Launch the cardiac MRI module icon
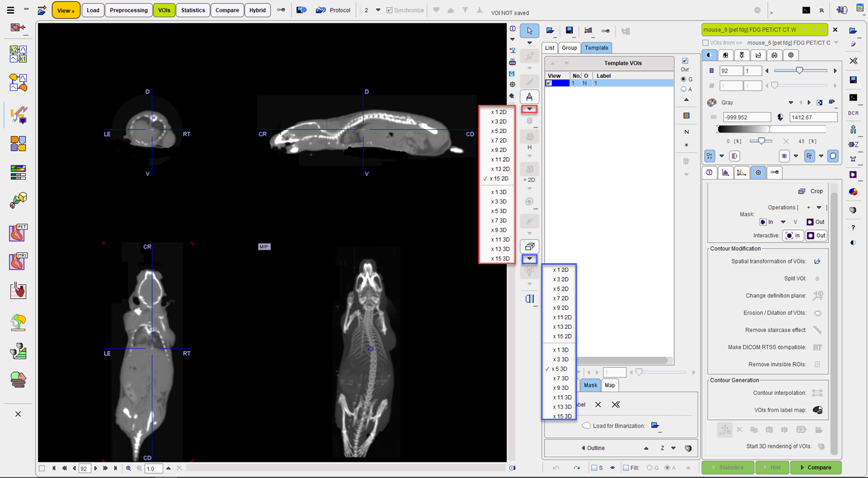This screenshot has width=868, height=478. point(18,262)
